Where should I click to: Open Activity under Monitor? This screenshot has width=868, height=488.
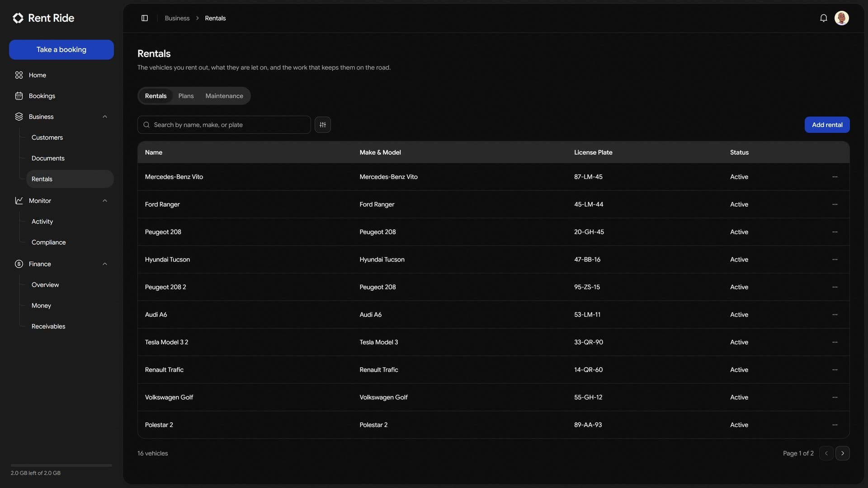(70, 221)
